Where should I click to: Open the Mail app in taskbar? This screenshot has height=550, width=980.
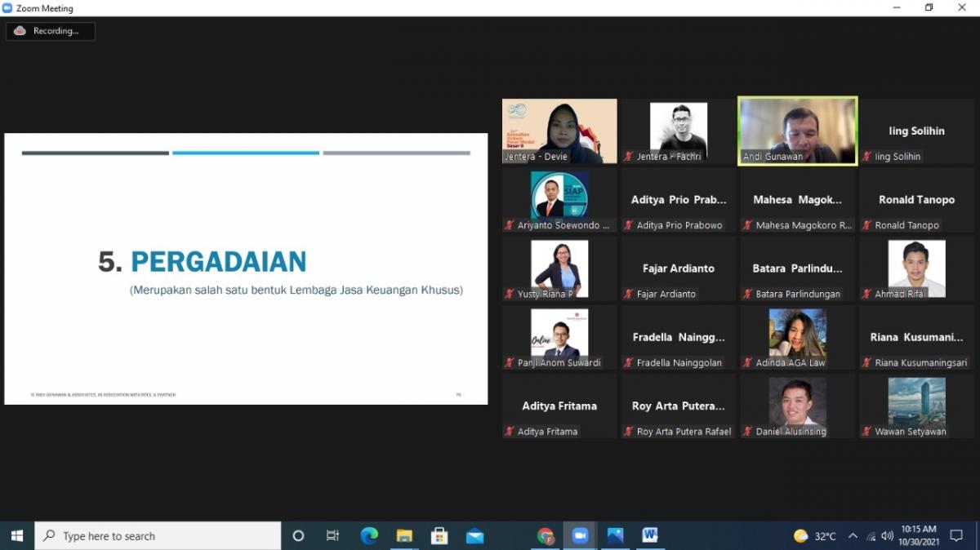[474, 535]
